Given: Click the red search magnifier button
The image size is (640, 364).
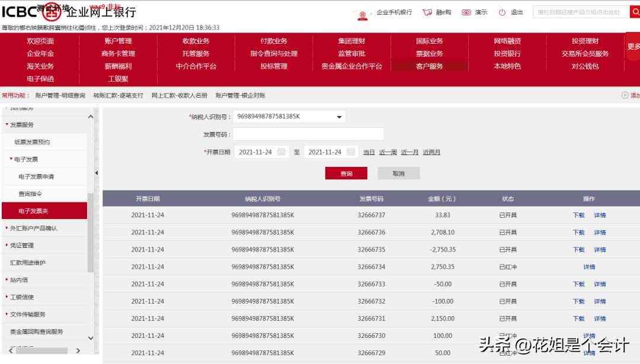Looking at the screenshot, I should pos(634,12).
